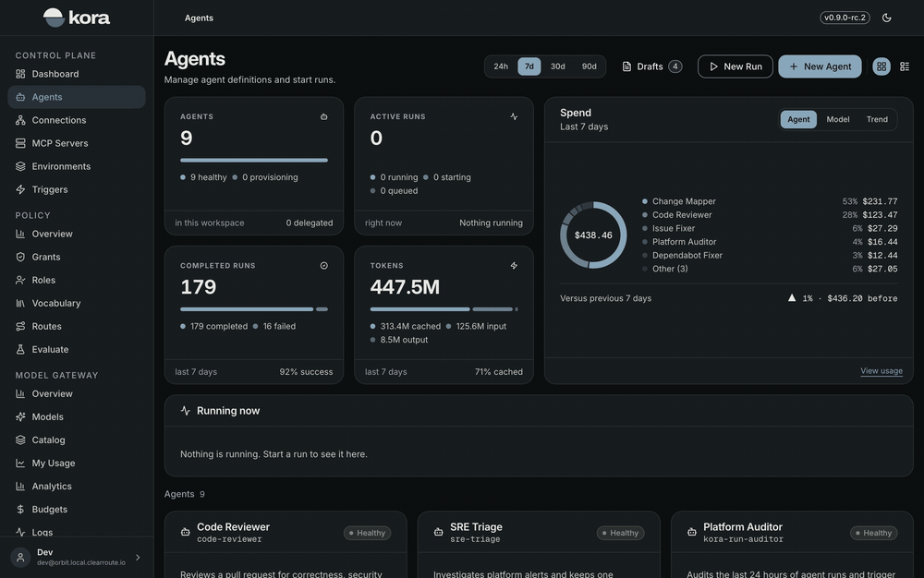Click Healthy badge on Code Reviewer card
This screenshot has width=924, height=578.
367,533
